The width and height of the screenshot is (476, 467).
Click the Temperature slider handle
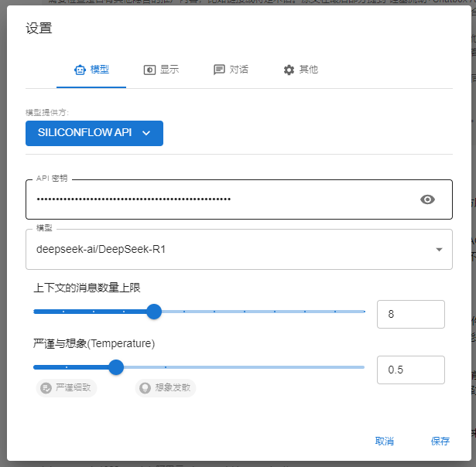[x=116, y=367]
